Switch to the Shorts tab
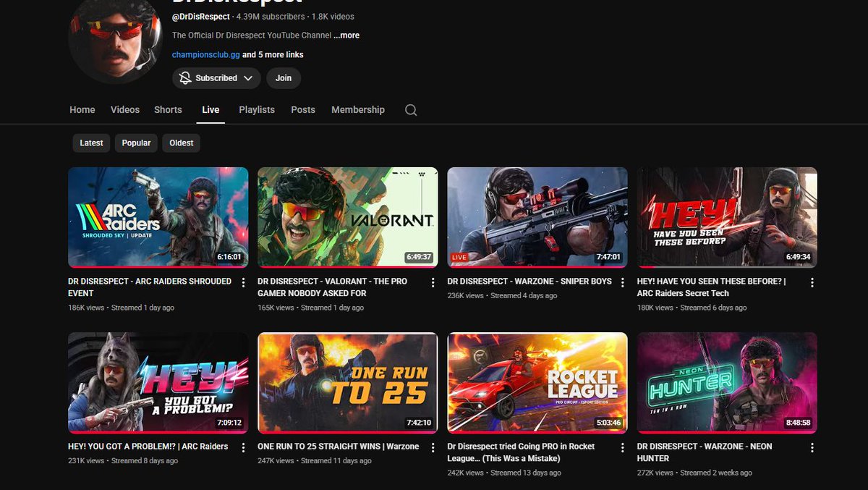The image size is (868, 490). 168,110
